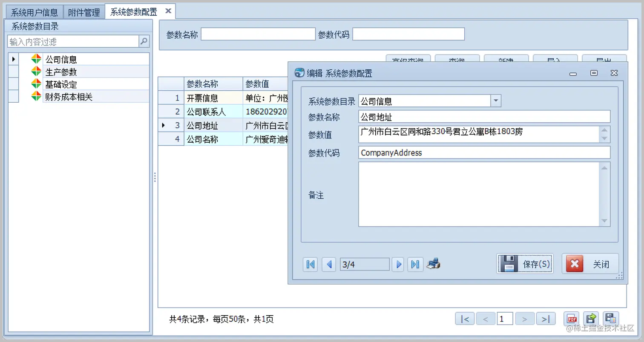Export grid to PDF icon
Screen dimensions: 644x342
pyautogui.click(x=572, y=319)
